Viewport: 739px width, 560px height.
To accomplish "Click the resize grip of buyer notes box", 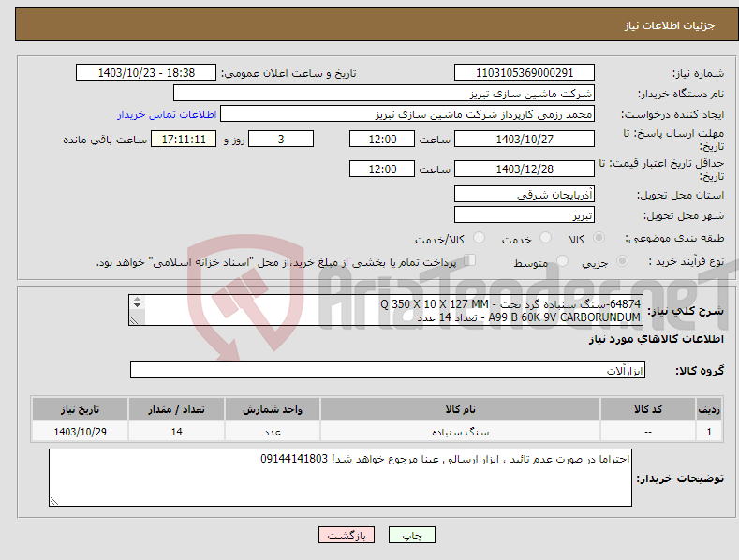I will click(54, 501).
